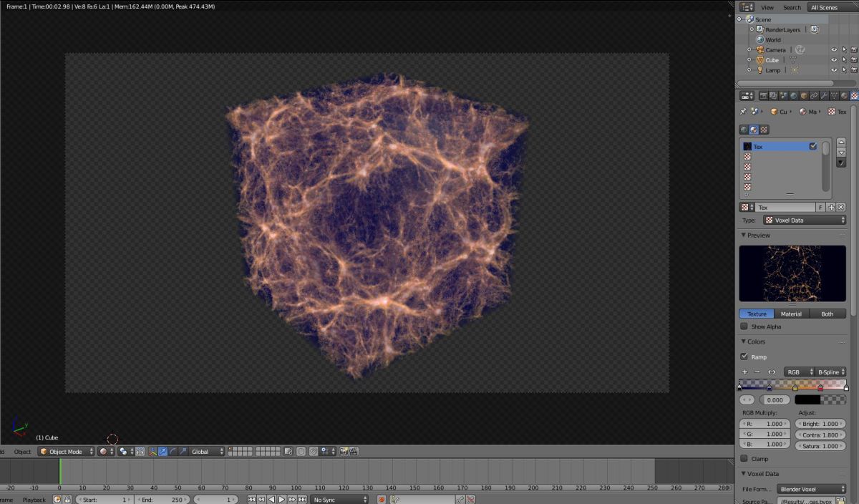Open Blender Voxel file format dropdown

[x=811, y=489]
